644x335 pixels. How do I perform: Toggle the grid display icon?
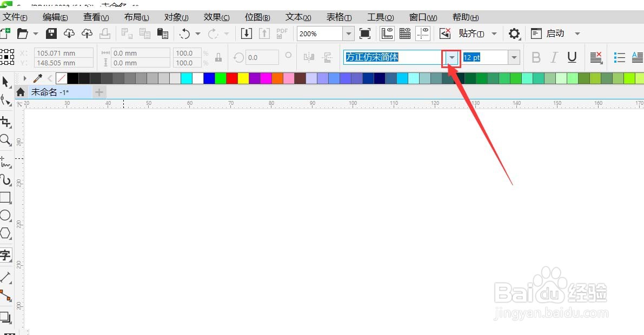click(405, 33)
